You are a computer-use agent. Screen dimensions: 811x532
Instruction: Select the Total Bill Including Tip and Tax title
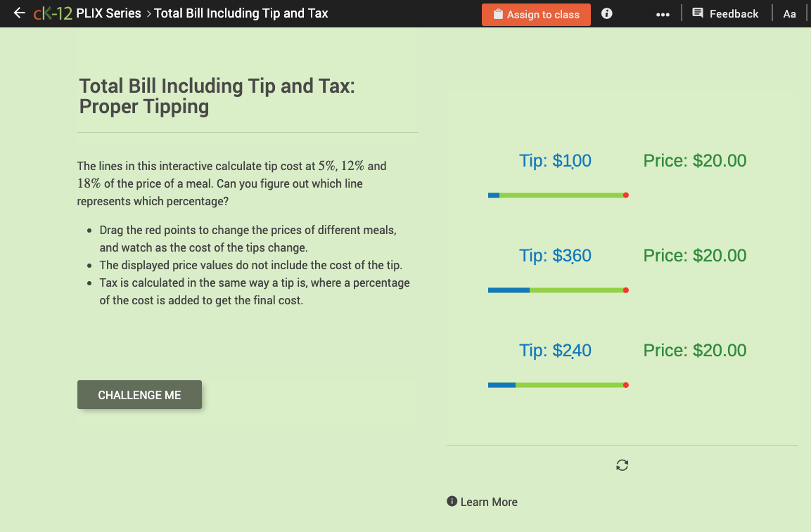click(x=242, y=13)
